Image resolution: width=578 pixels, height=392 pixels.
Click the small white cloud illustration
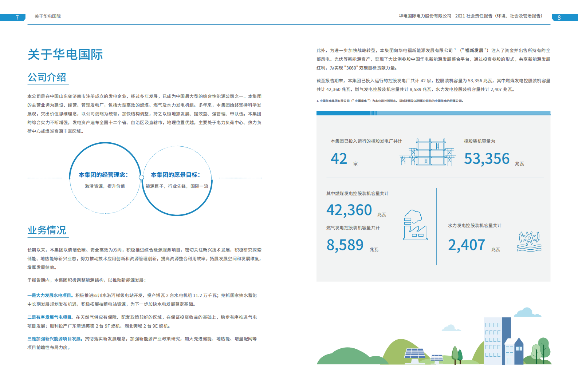click(x=451, y=328)
